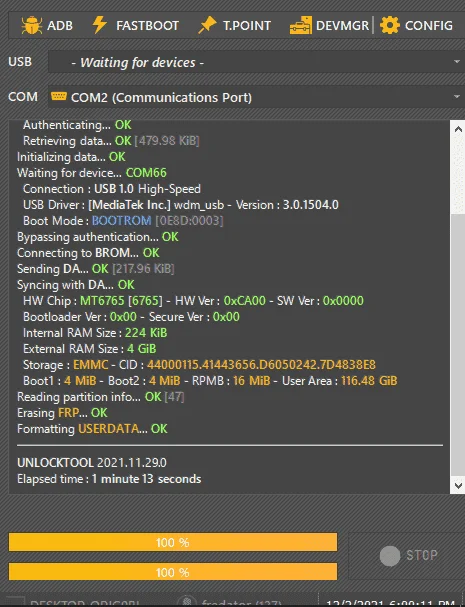
Task: Click 'Connection : USB 1.0 High-Speed' line
Action: [x=112, y=189]
